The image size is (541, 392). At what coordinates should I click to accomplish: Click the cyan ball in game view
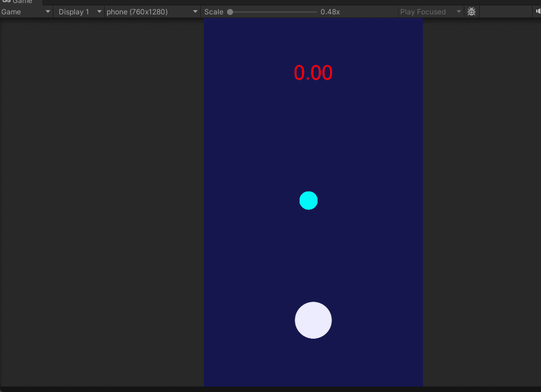tap(309, 200)
